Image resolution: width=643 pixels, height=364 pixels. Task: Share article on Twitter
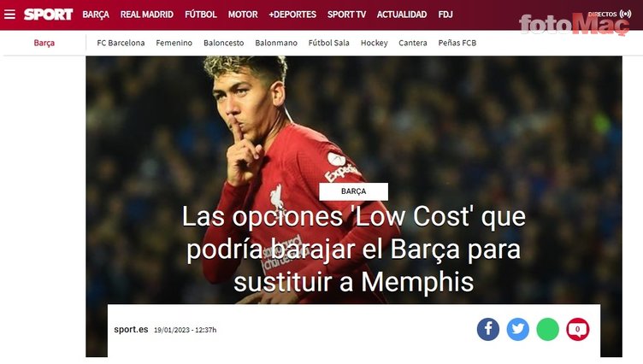pos(518,329)
